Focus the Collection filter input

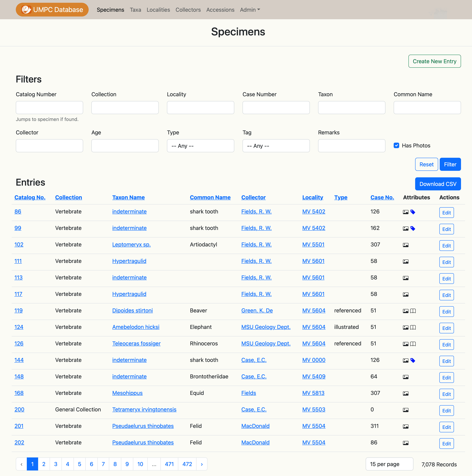(125, 107)
